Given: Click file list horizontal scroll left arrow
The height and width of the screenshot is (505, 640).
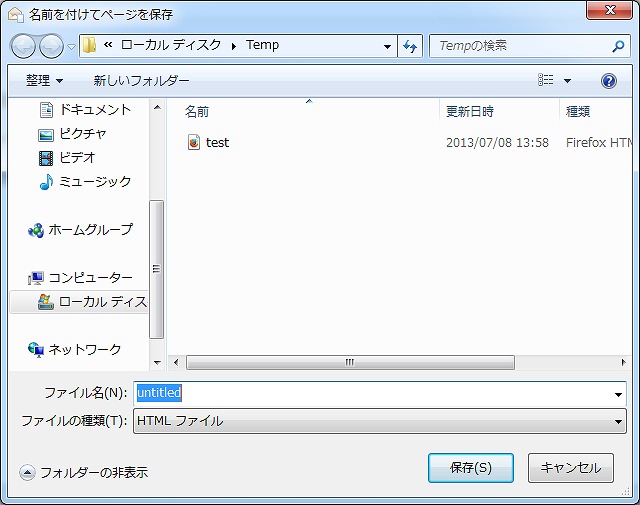Looking at the screenshot, I should click(176, 363).
